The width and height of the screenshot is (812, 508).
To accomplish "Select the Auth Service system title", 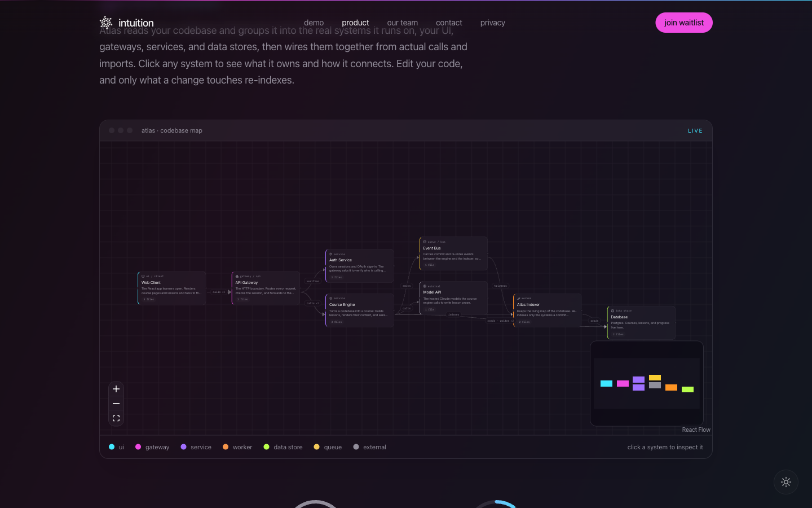I will 341,260.
